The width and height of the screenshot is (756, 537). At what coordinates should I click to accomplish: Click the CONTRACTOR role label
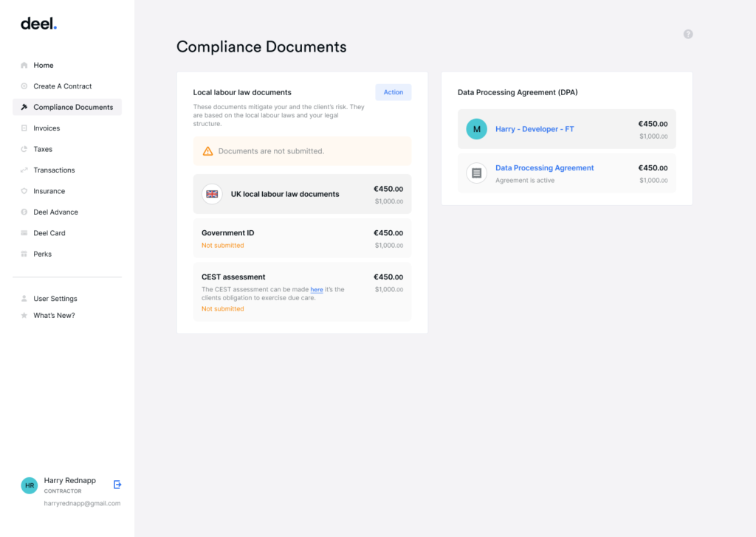[x=63, y=491]
